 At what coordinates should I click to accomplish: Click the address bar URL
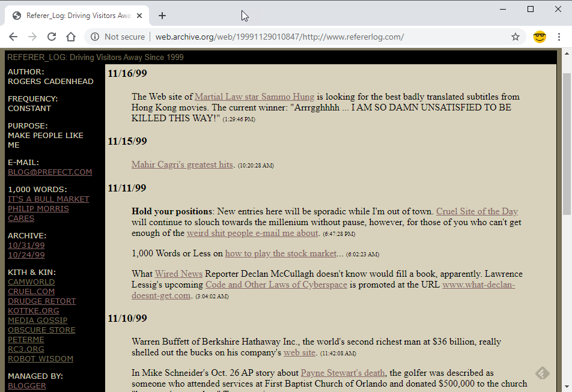(279, 37)
